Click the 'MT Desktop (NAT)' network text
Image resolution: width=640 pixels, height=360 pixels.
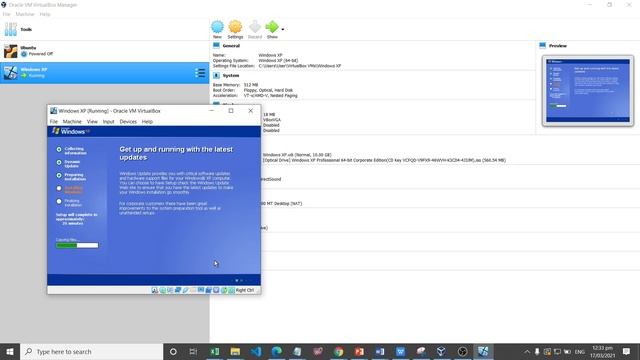tap(284, 203)
